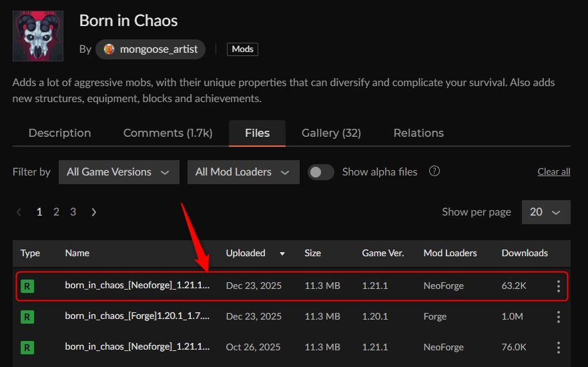Go to the previous page arrow
588x367 pixels.
pyautogui.click(x=19, y=212)
